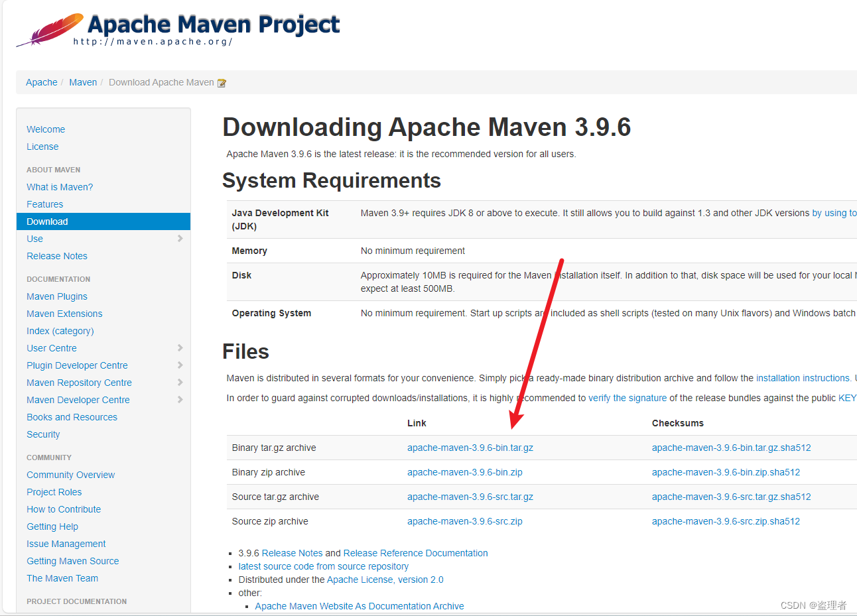Open latest source code from source repository
Screen dimensions: 857x616
(x=324, y=566)
